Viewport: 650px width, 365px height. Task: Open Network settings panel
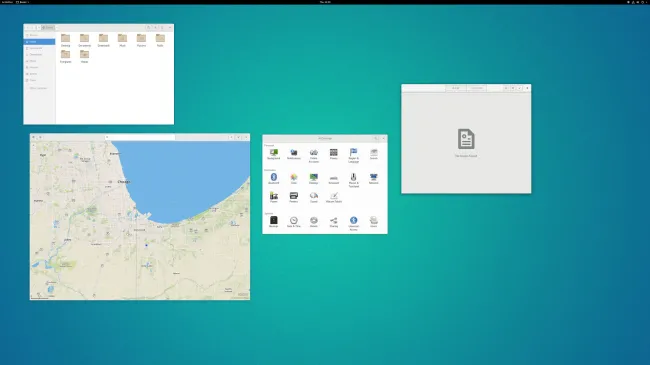(x=374, y=178)
